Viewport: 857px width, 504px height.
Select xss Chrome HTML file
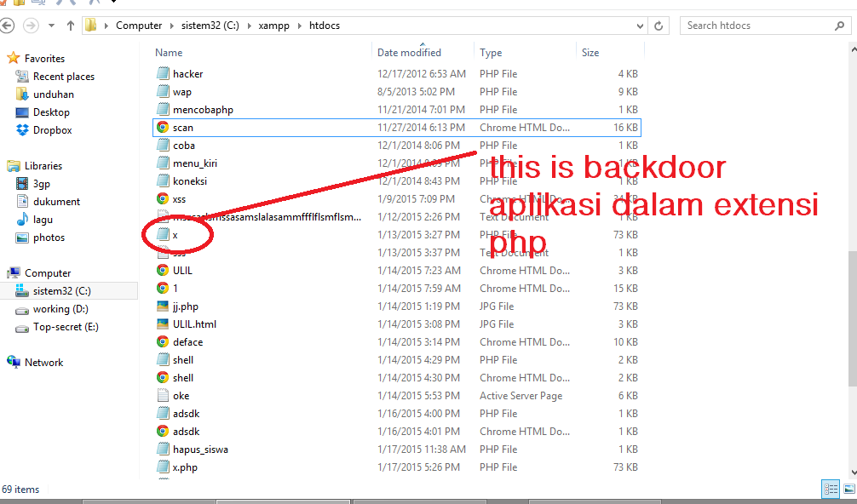coord(398,198)
